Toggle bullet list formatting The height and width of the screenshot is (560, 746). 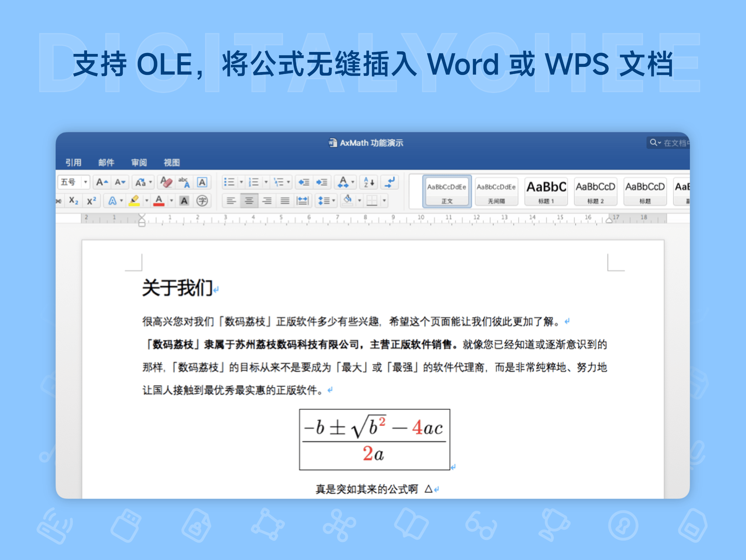[230, 182]
